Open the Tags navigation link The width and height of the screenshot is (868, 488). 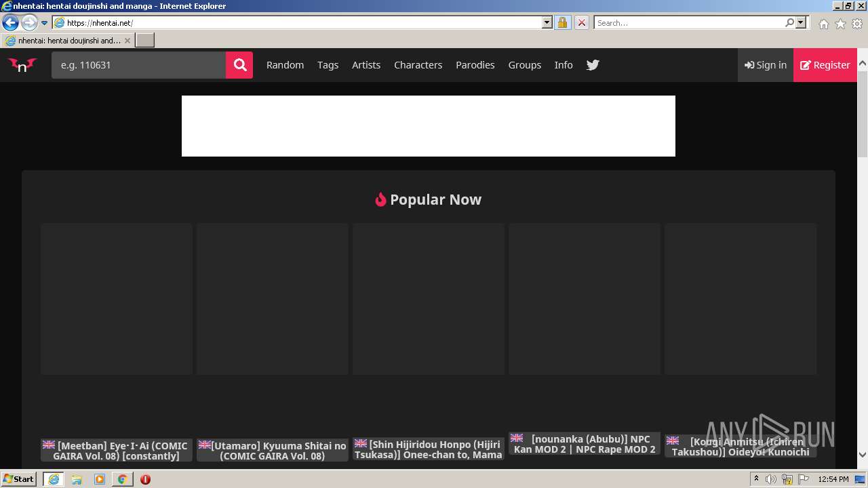[328, 65]
